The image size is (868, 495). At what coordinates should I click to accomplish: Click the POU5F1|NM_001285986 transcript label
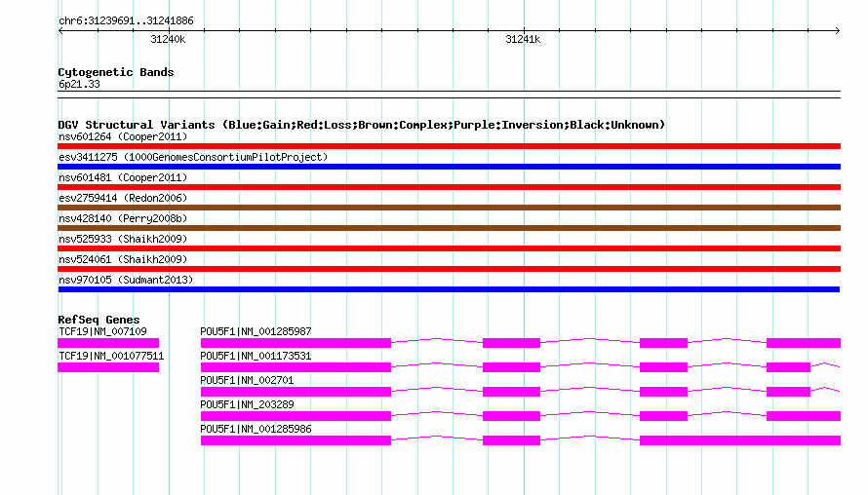(x=256, y=429)
